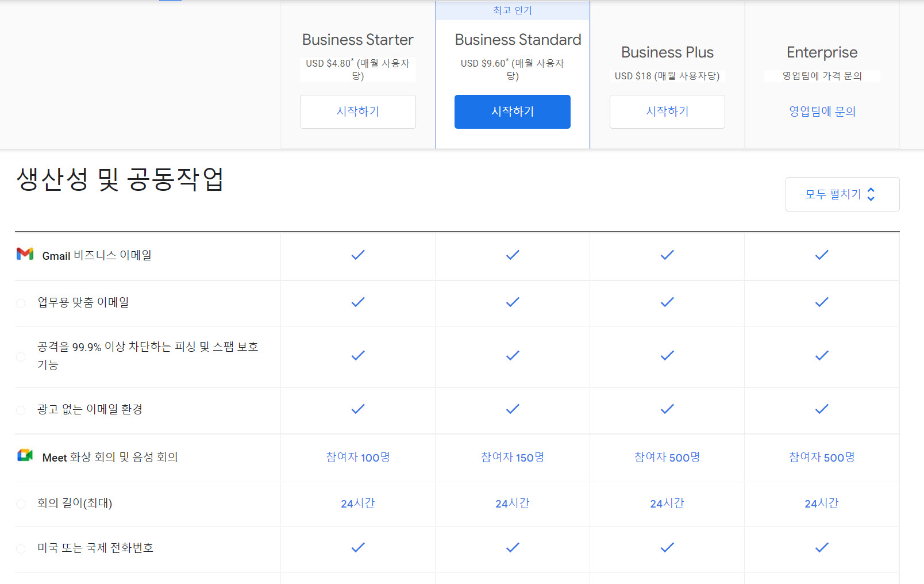Click the Enterprise plan title
This screenshot has width=924, height=584.
click(x=822, y=52)
